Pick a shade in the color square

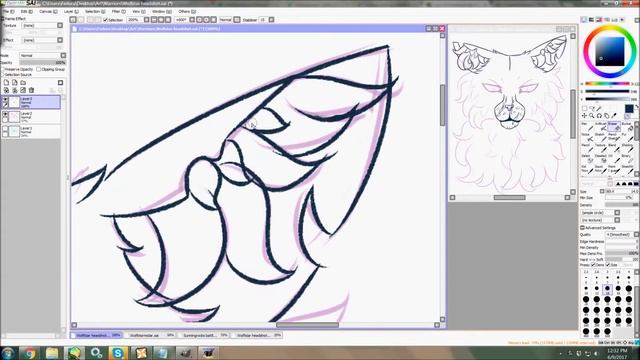(x=609, y=51)
